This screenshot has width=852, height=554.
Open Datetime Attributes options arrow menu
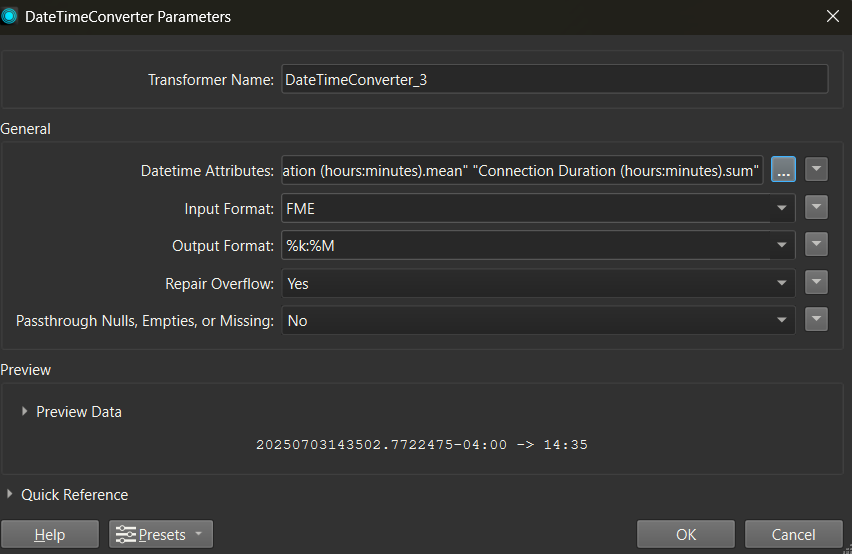(x=816, y=169)
